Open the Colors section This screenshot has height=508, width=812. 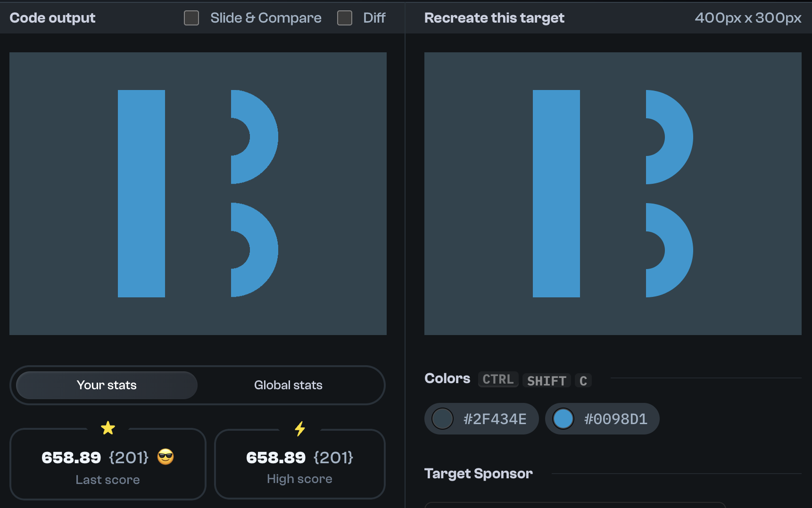pos(447,378)
